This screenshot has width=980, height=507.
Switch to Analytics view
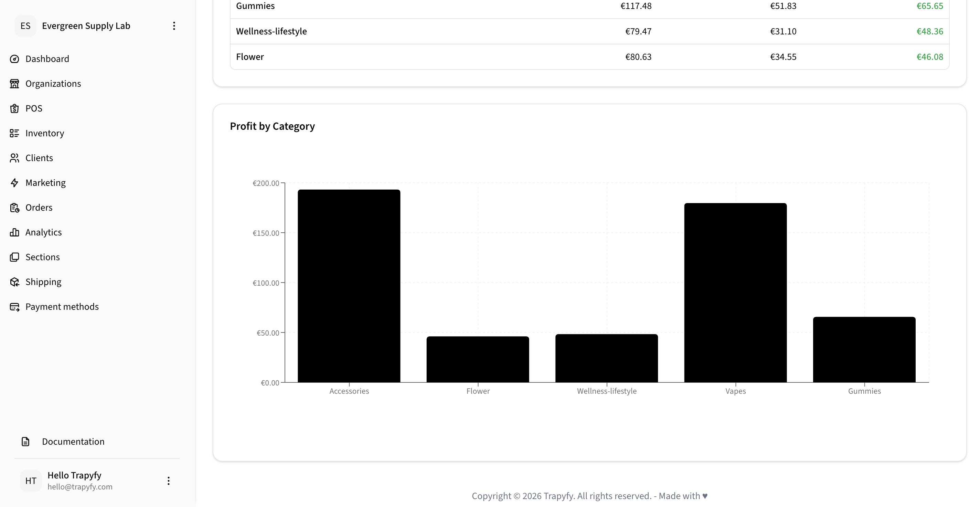(43, 232)
